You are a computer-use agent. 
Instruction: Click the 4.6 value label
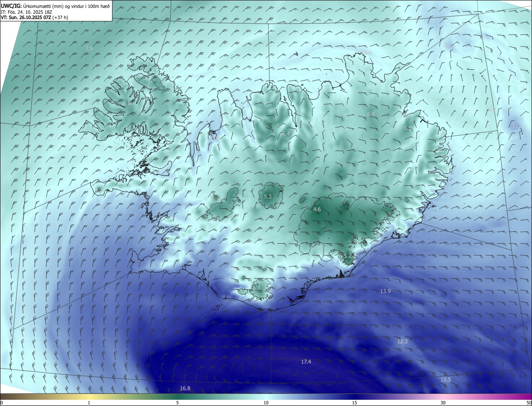[x=317, y=210]
